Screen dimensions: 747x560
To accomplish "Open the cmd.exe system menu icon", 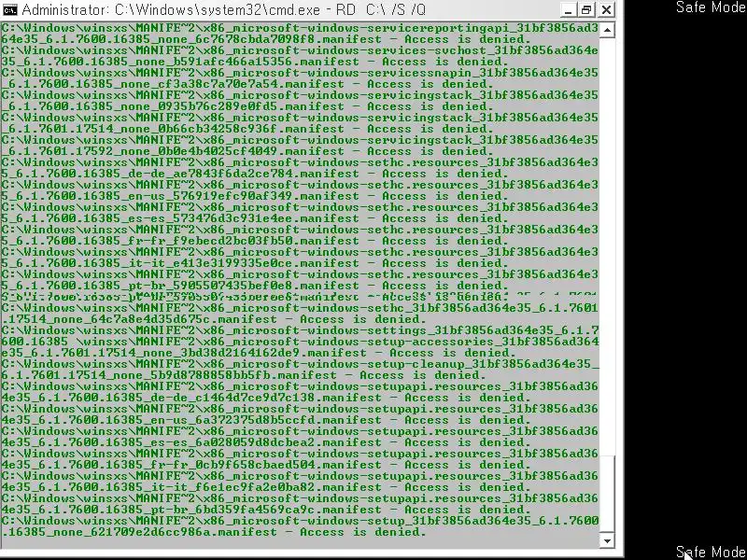I will click(x=9, y=9).
